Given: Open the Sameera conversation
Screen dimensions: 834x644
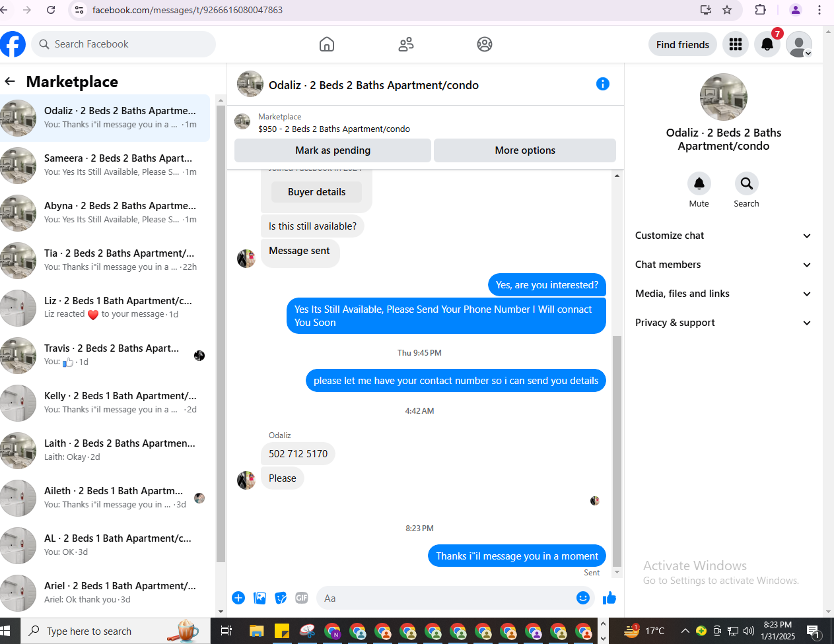Looking at the screenshot, I should pyautogui.click(x=105, y=166).
